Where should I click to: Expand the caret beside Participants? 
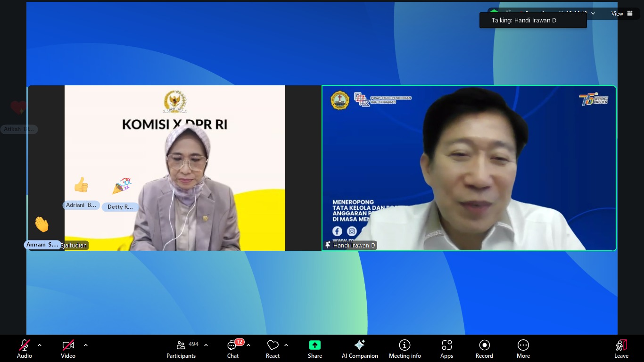point(206,345)
